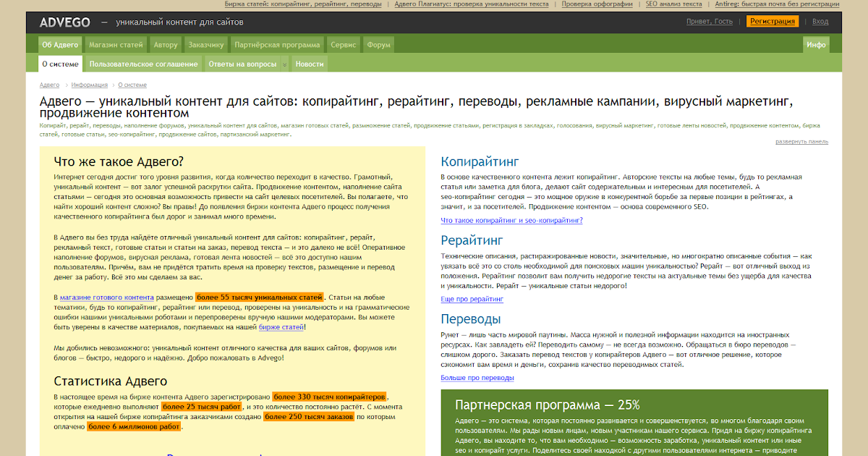Click the highlighted более 6 миллионов работ
The width and height of the screenshot is (868, 456).
pyautogui.click(x=134, y=427)
